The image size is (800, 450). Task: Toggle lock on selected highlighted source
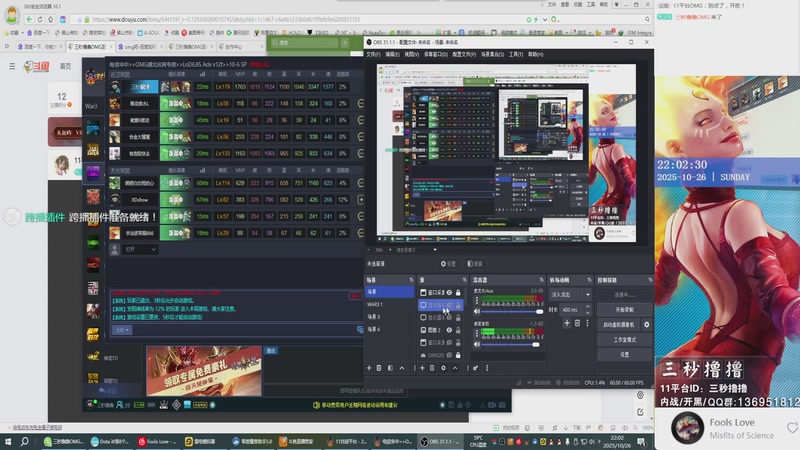(458, 305)
